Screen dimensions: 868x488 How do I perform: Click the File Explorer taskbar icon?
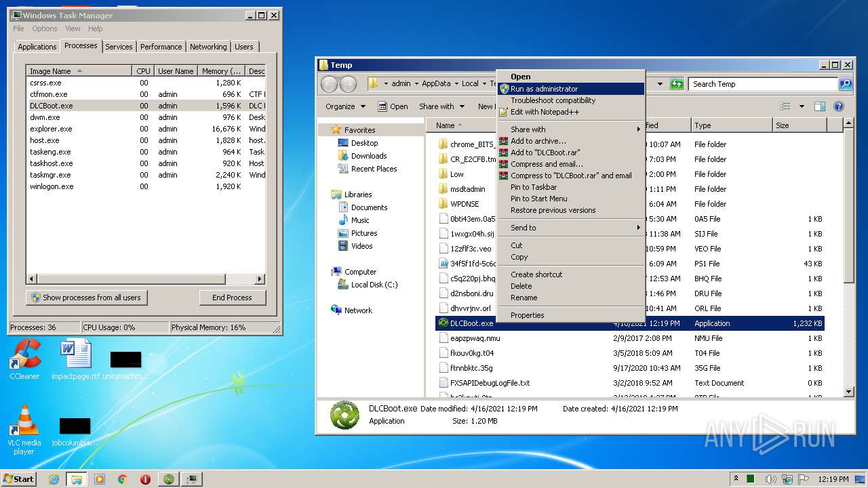pos(77,479)
